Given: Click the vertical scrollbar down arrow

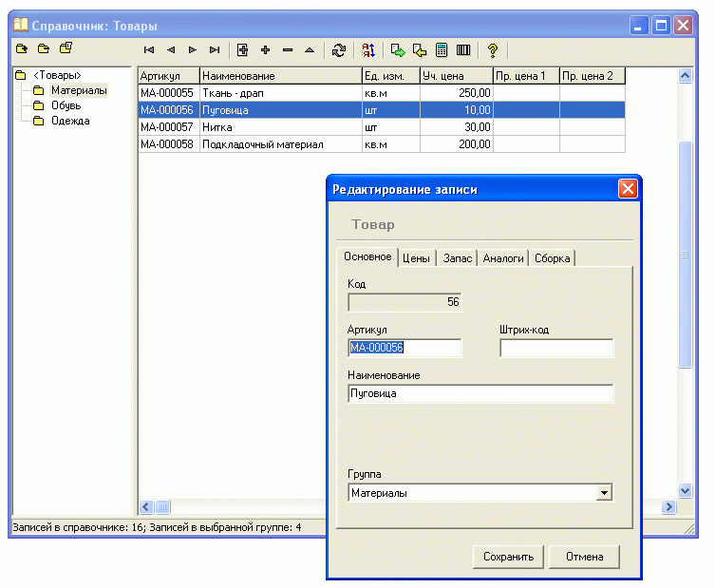Looking at the screenshot, I should point(686,490).
